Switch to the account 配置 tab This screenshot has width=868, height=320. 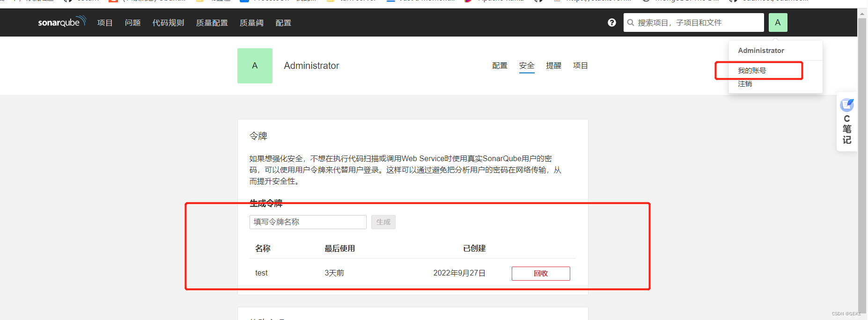[500, 66]
